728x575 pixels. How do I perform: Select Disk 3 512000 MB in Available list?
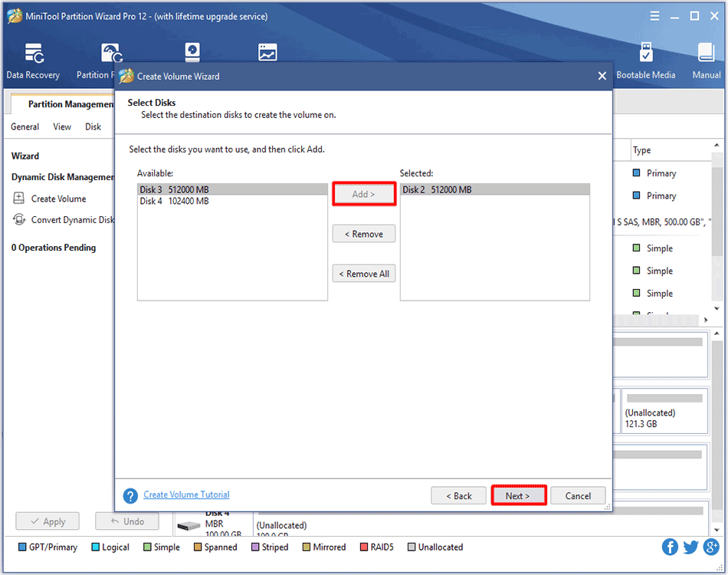233,189
